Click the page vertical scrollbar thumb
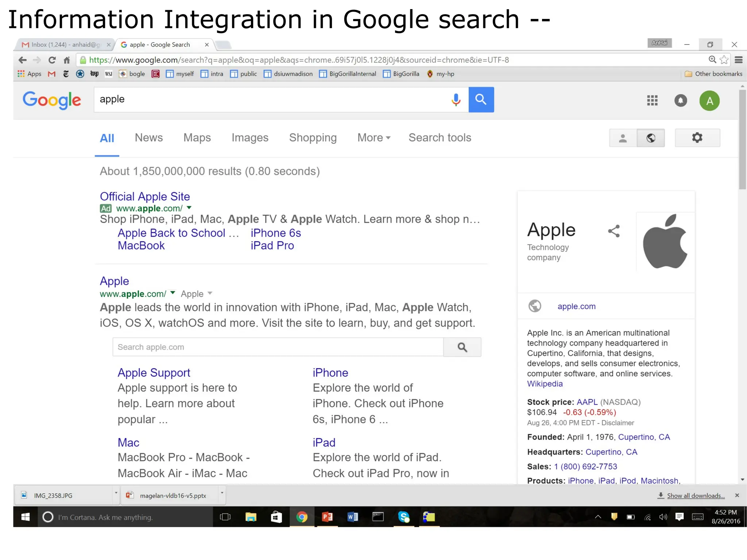Viewport: 747px width, 560px height. [743, 140]
